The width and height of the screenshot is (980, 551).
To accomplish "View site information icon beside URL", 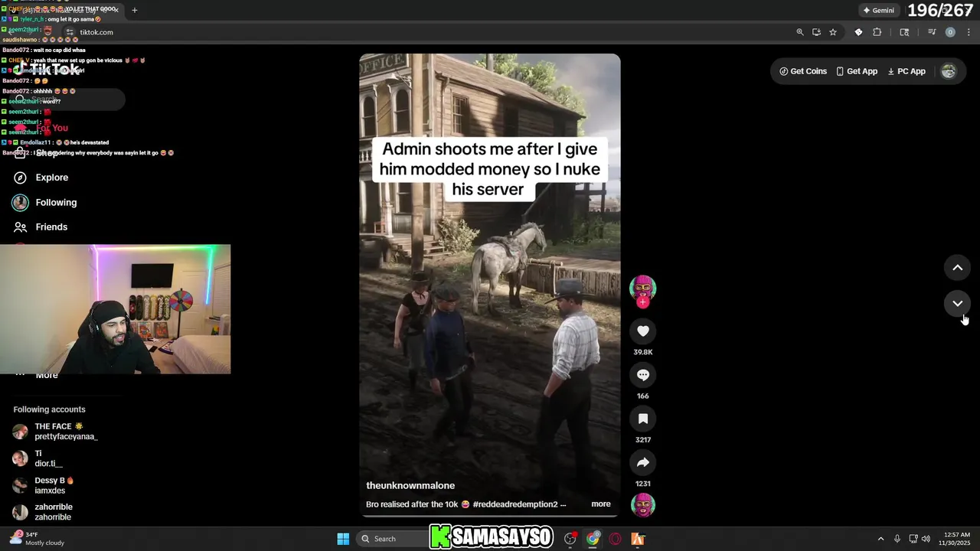I will coord(70,32).
